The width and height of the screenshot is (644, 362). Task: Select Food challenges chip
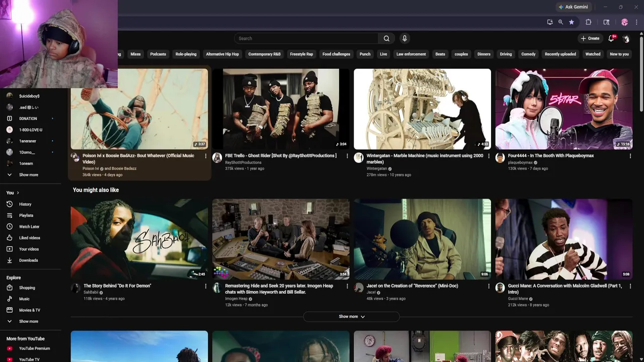point(336,54)
